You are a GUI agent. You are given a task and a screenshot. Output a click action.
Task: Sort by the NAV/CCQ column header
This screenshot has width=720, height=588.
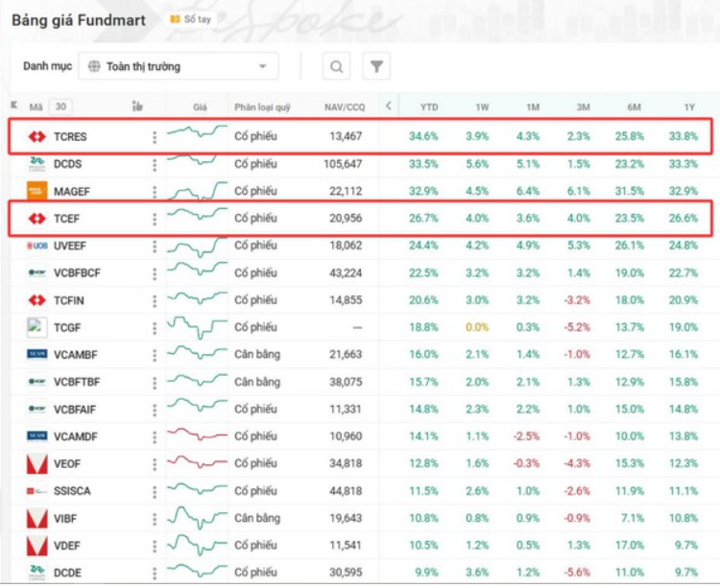tap(345, 106)
